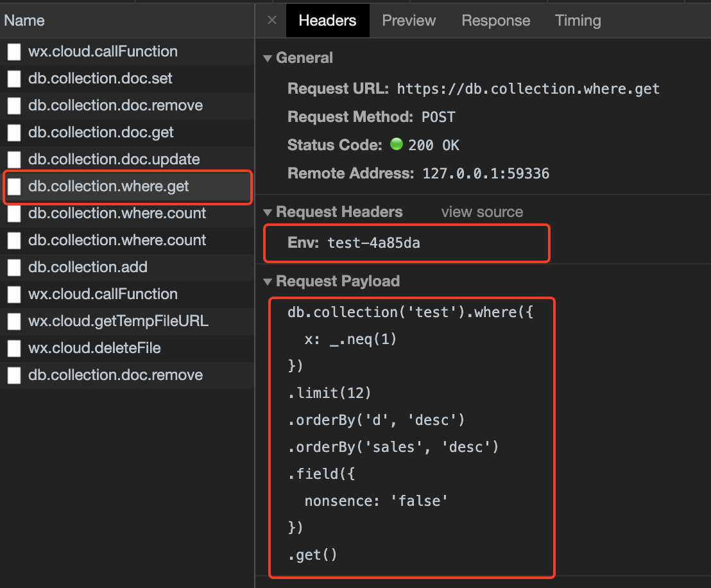Image resolution: width=711 pixels, height=588 pixels.
Task: Open the Timing tab
Action: (x=578, y=21)
